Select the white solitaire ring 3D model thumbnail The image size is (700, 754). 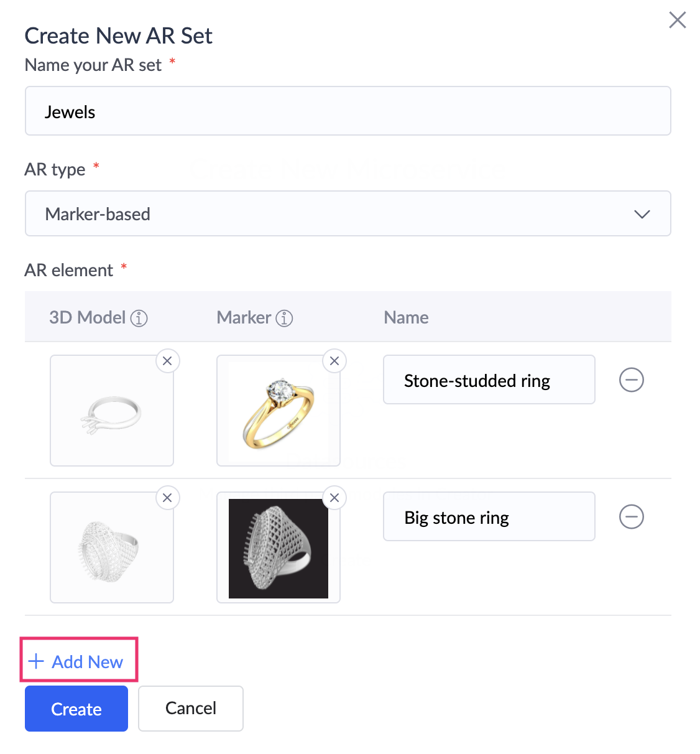point(112,411)
